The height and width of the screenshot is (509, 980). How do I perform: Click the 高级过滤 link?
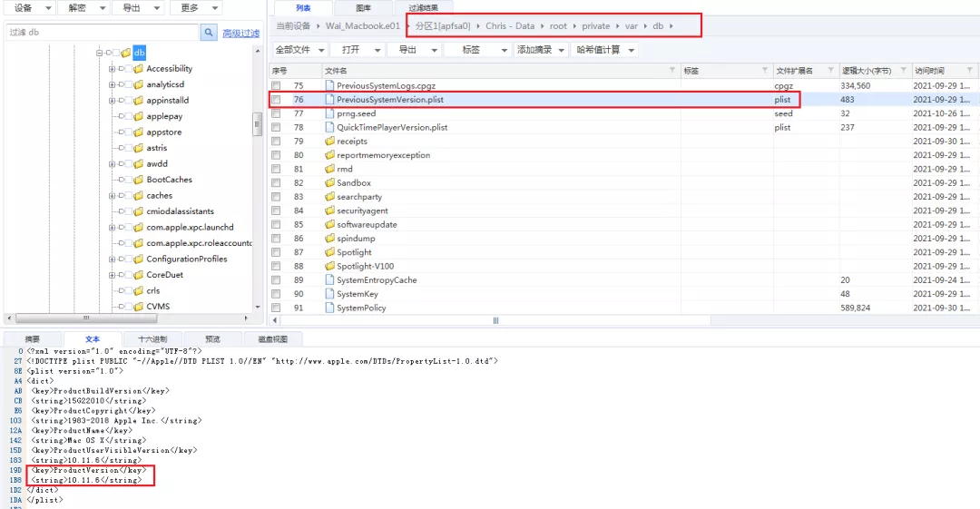240,34
